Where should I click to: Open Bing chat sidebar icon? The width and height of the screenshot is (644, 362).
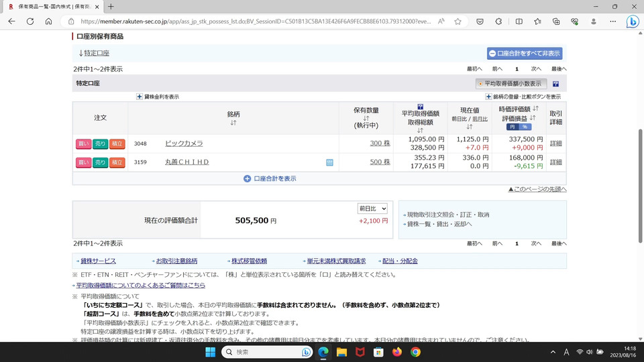coord(633,21)
